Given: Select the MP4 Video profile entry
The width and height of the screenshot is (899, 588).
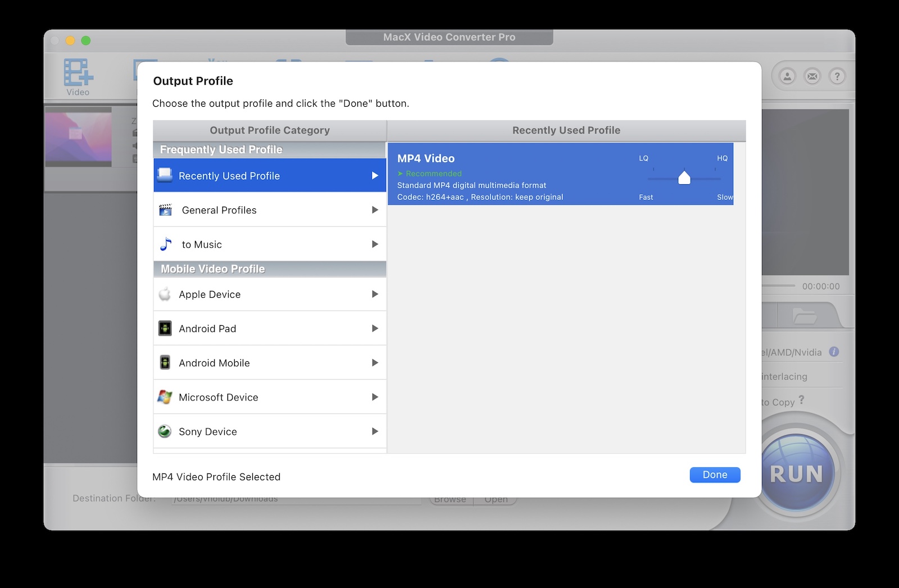Looking at the screenshot, I should (560, 174).
